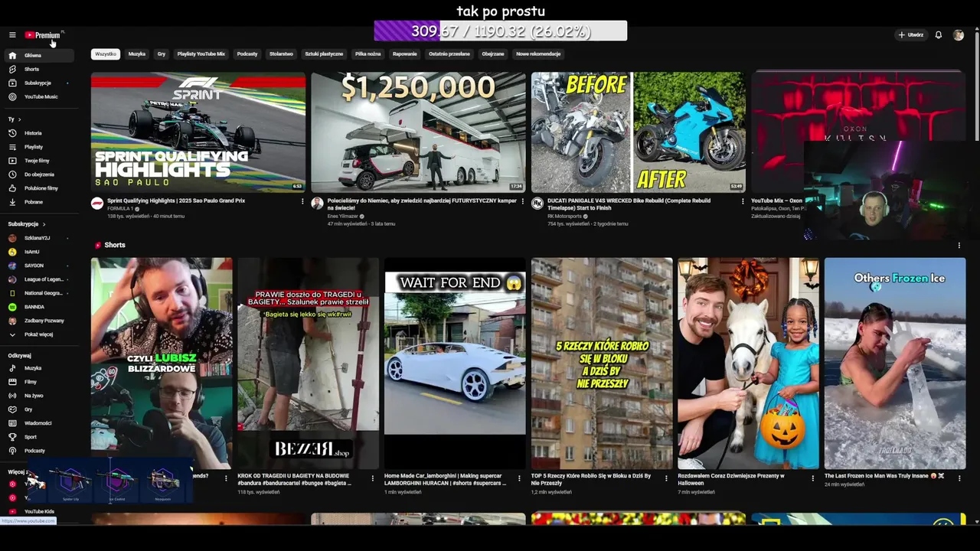The image size is (980, 551).
Task: Select the Piłka nożna chip
Action: 368,54
